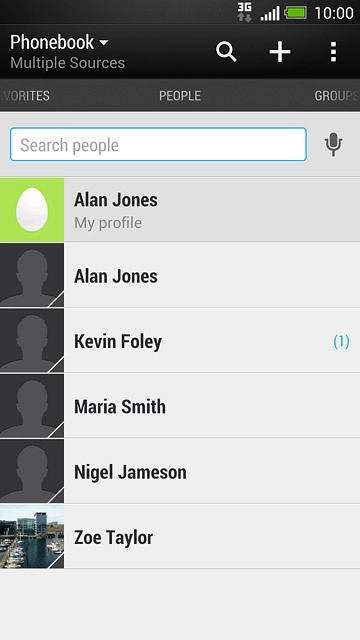Check the battery indicator in status bar
Screen dimensions: 360x640
(296, 13)
